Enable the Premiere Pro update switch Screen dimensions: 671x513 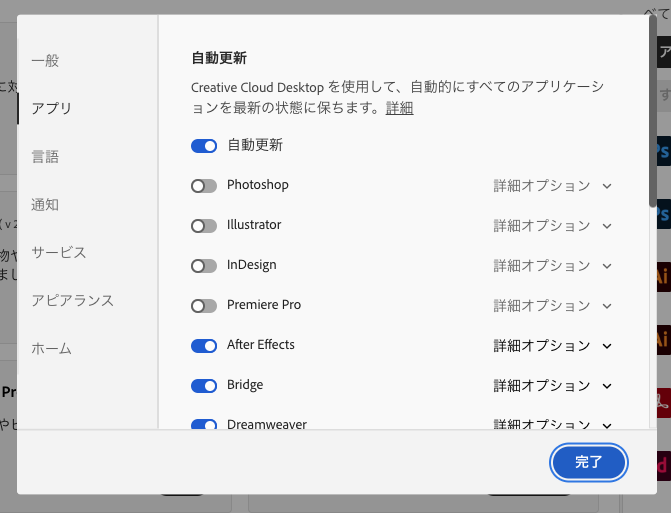click(x=204, y=306)
